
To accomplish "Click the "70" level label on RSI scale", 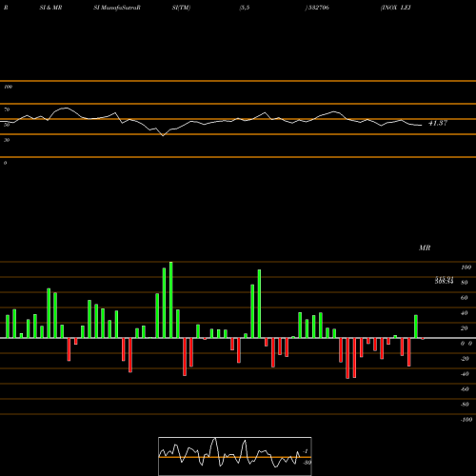I will point(7,109).
